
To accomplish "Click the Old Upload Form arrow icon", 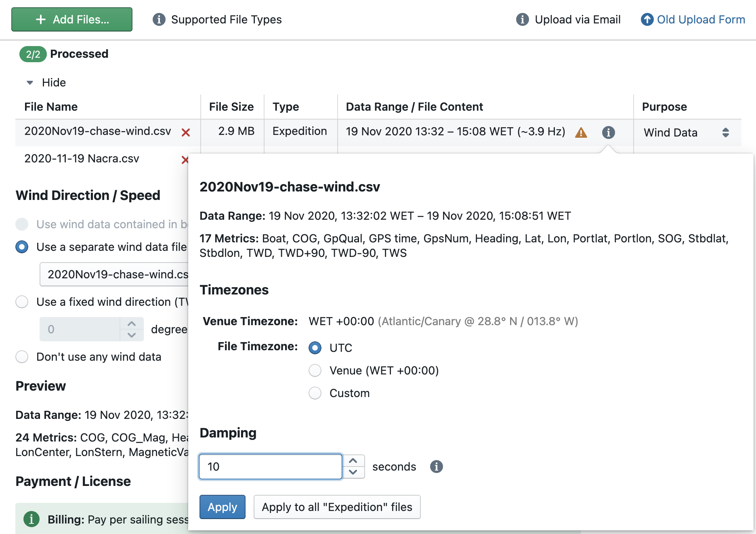I will (x=647, y=19).
